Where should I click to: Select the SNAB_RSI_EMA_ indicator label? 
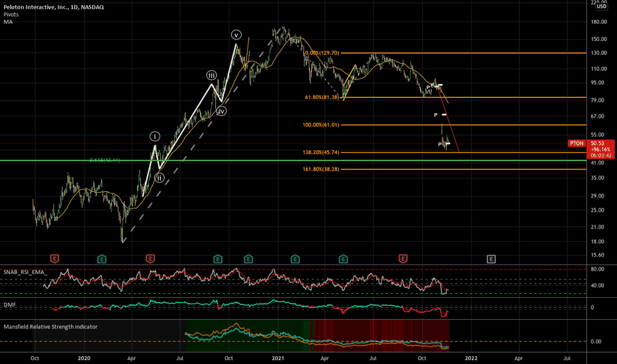[25, 272]
